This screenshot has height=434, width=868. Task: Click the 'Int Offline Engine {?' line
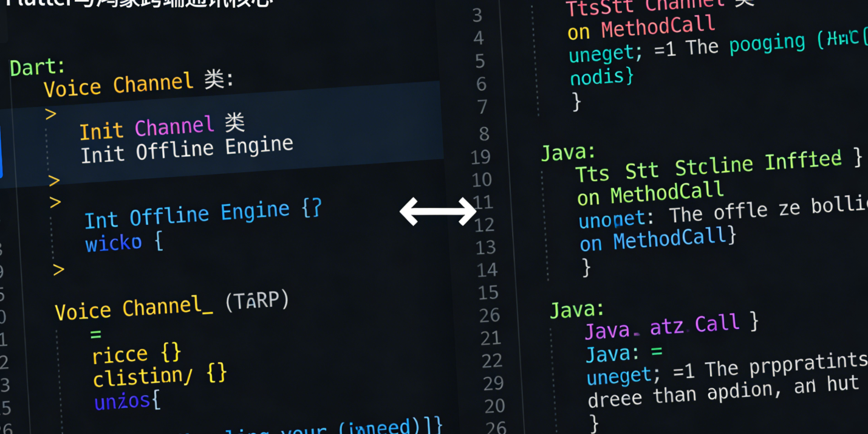(203, 214)
